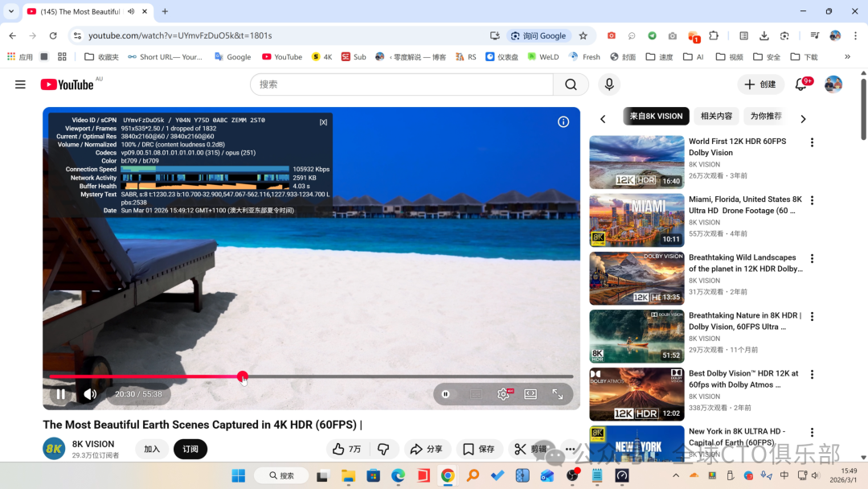Image resolution: width=868 pixels, height=489 pixels.
Task: Toggle the autoplay switch in player
Action: pos(446,394)
